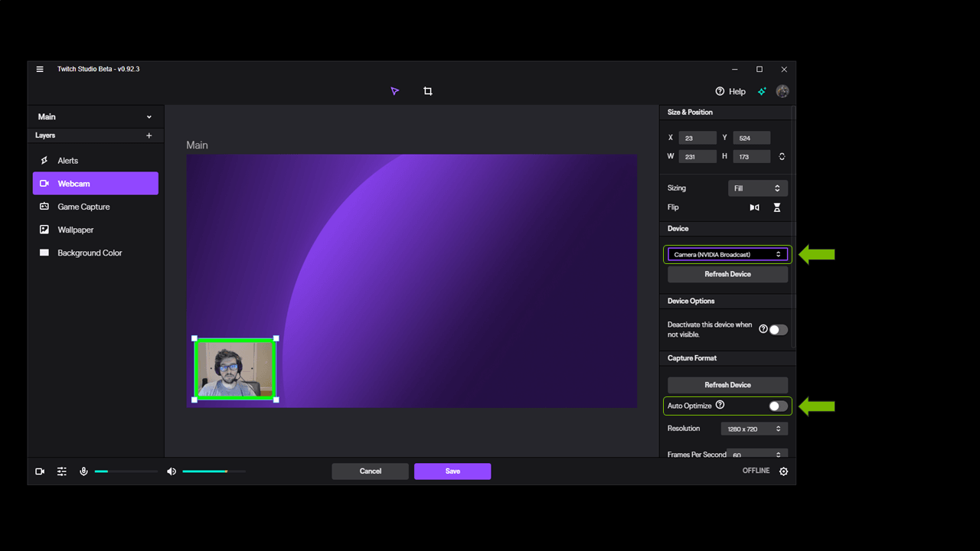Viewport: 980px width, 551px height.
Task: Open stream settings gear icon
Action: [x=783, y=471]
